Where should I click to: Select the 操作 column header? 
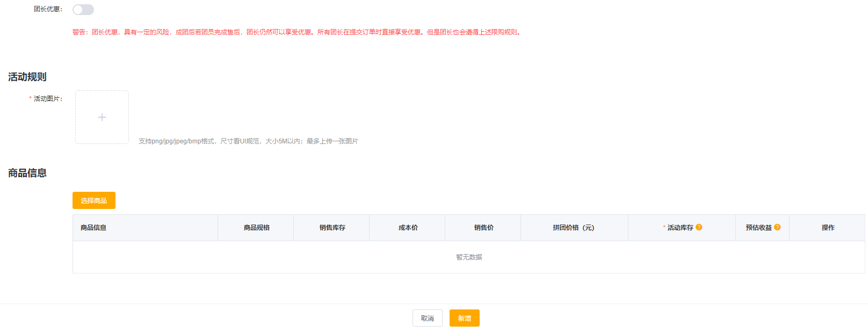click(x=828, y=228)
